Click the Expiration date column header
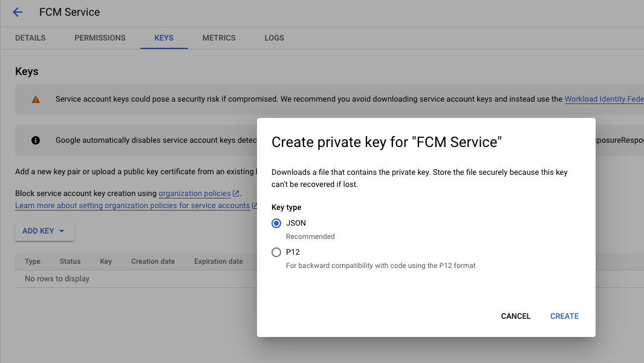 [x=218, y=261]
